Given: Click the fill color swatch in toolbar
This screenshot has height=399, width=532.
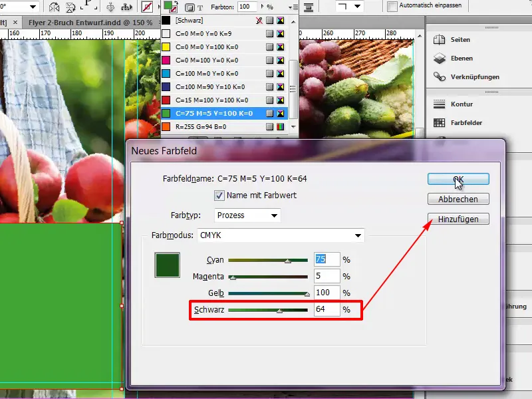Looking at the screenshot, I should 169,5.
